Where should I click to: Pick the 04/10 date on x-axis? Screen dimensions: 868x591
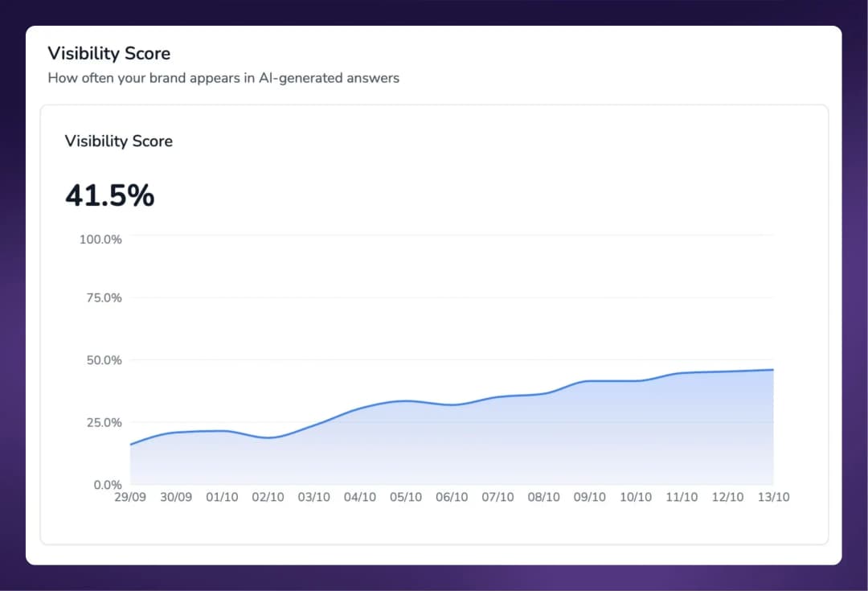pyautogui.click(x=360, y=497)
